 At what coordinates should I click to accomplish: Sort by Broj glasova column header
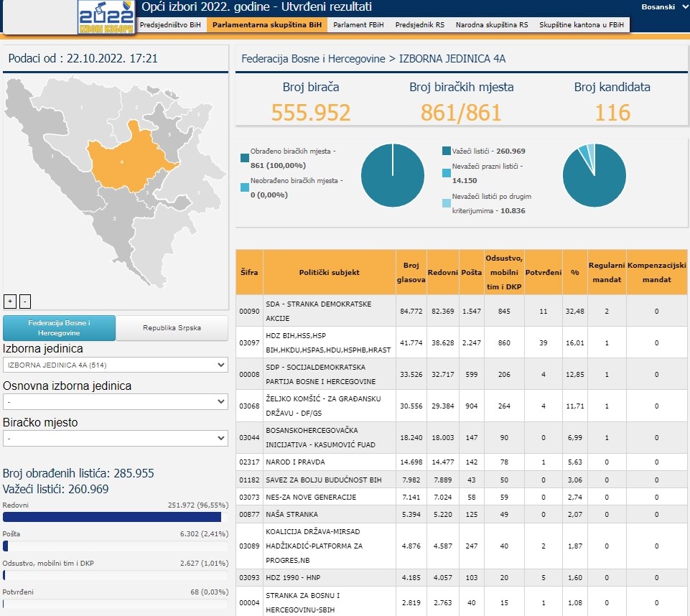click(x=411, y=273)
